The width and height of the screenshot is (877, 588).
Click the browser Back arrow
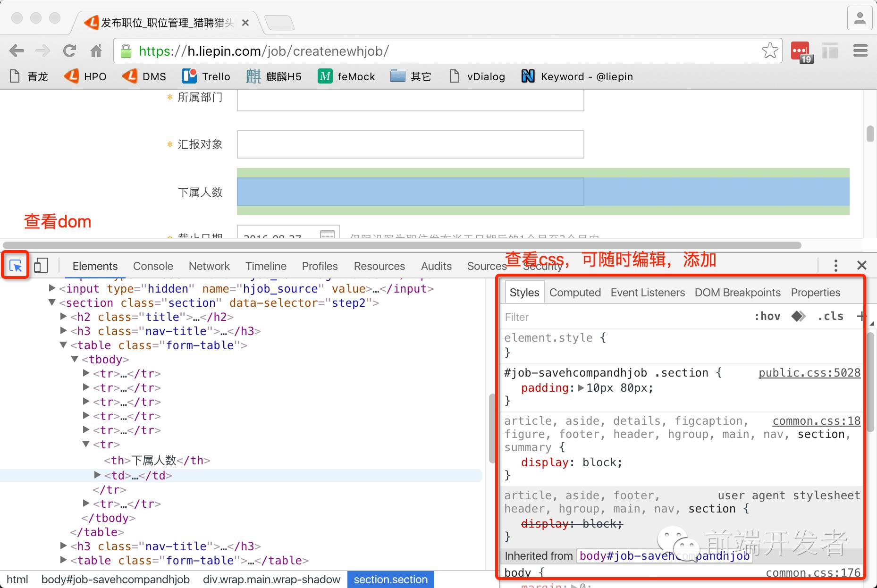(x=17, y=50)
